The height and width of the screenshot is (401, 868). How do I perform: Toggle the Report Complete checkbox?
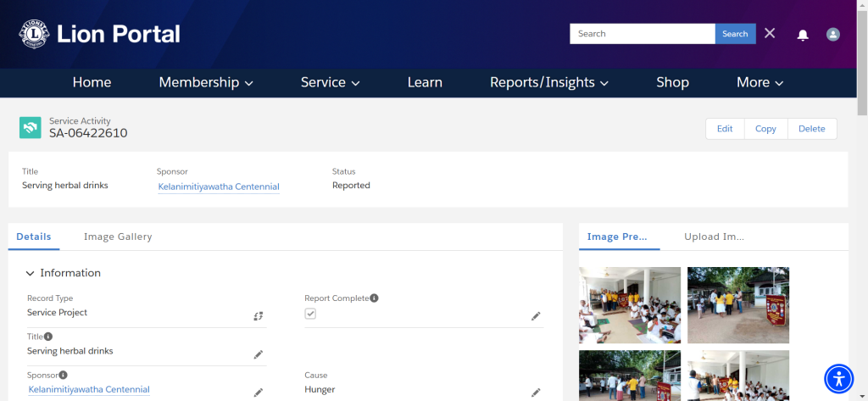[310, 314]
